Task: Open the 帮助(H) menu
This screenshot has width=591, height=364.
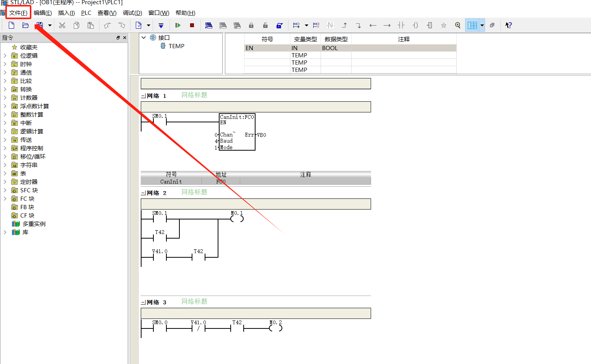Action: 185,13
